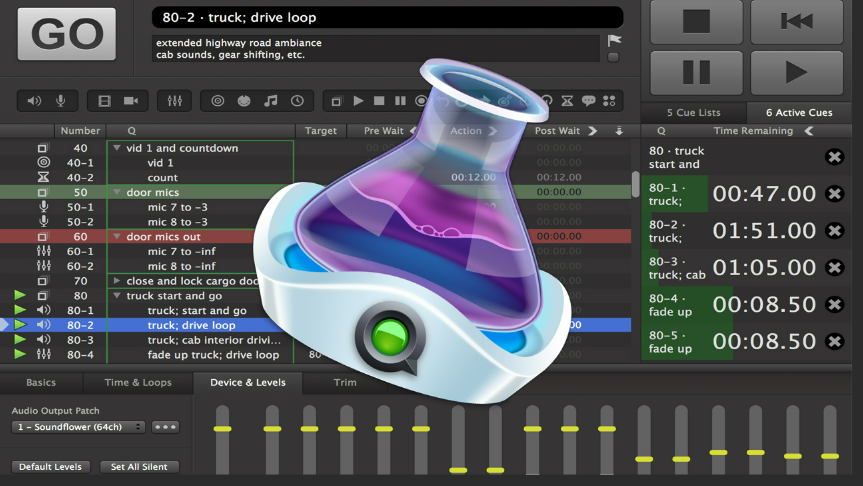
Task: Collapse the 'door mics out' group
Action: [x=117, y=237]
